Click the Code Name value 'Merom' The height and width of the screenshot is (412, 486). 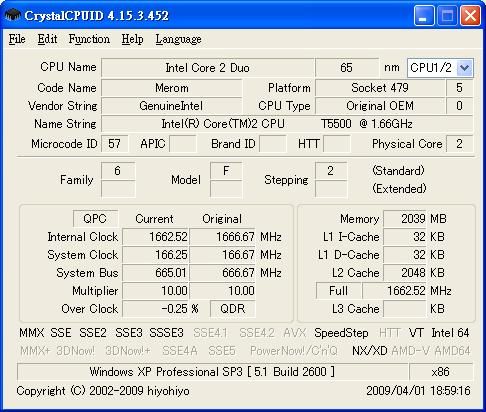[172, 88]
